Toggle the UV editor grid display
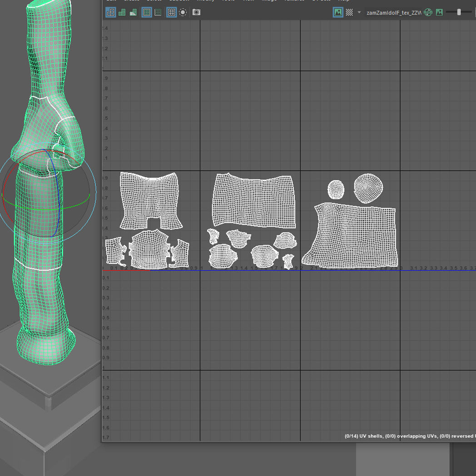This screenshot has width=476, height=476. (x=172, y=12)
